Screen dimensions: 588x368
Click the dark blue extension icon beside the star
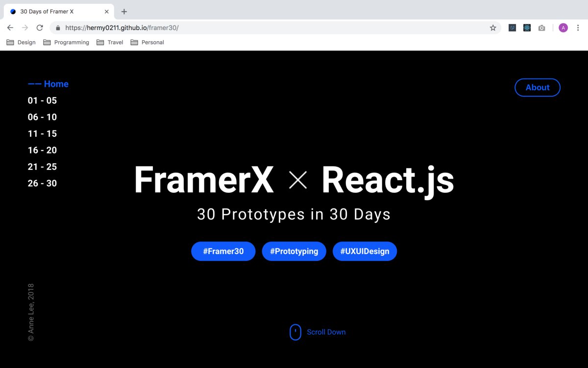(512, 28)
